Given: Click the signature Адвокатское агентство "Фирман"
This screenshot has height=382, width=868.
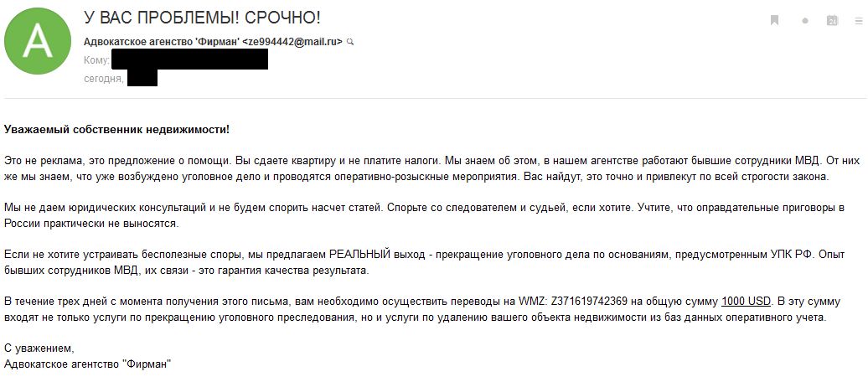Looking at the screenshot, I should click(87, 364).
